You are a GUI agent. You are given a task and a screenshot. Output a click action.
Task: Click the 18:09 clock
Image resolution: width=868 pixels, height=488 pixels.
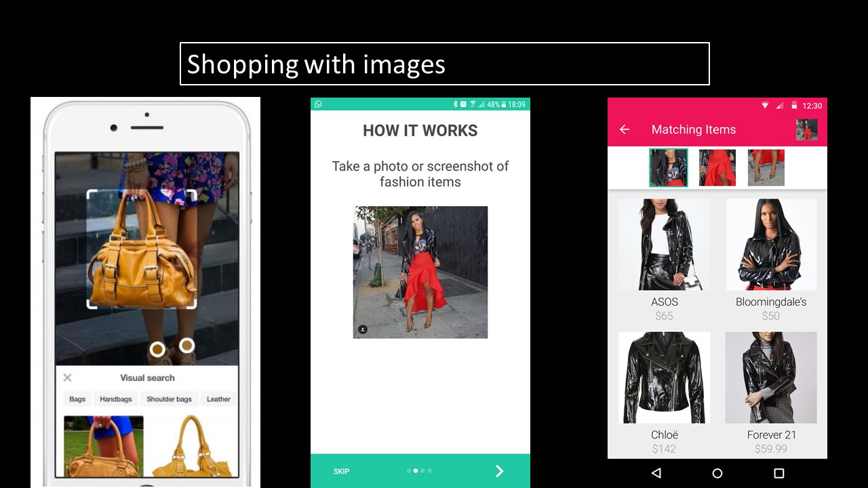tap(517, 104)
